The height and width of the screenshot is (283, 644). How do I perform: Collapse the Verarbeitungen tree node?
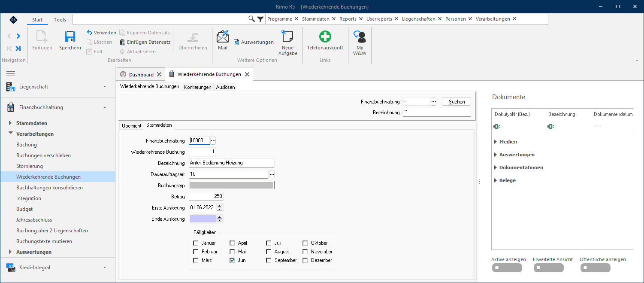pos(11,134)
